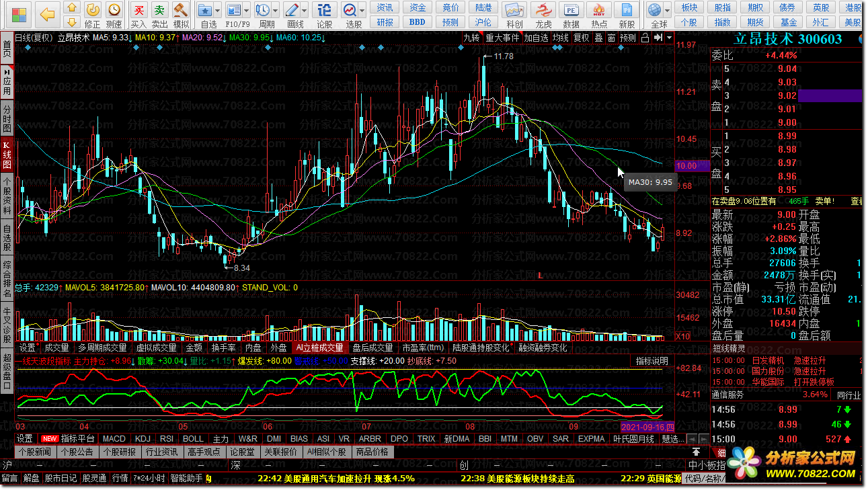Click the 11.78 high price label
The height and width of the screenshot is (490, 868).
pos(504,56)
